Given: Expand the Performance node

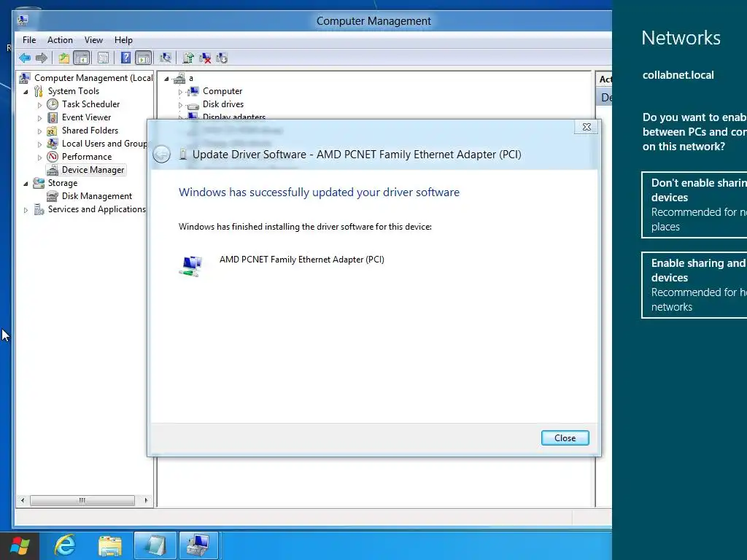Looking at the screenshot, I should (39, 157).
